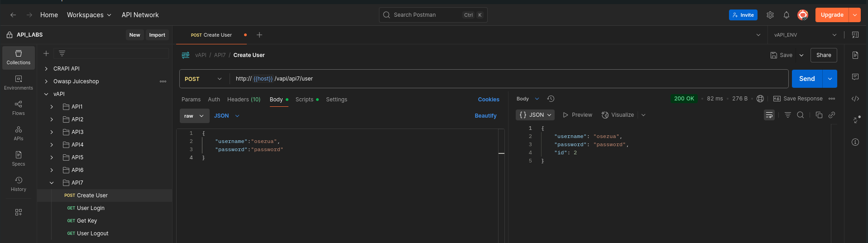Open the APIs sidebar panel
This screenshot has width=868, height=243.
click(x=19, y=133)
